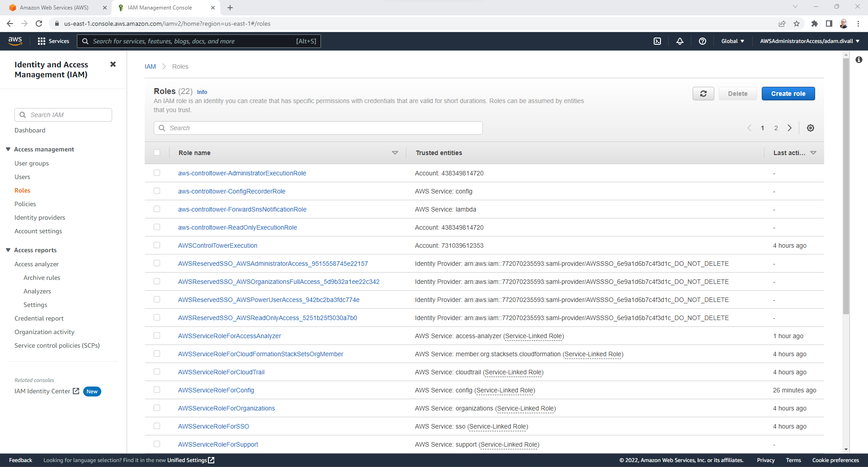Toggle the select-all roles checkbox
The image size is (868, 467).
pos(157,152)
